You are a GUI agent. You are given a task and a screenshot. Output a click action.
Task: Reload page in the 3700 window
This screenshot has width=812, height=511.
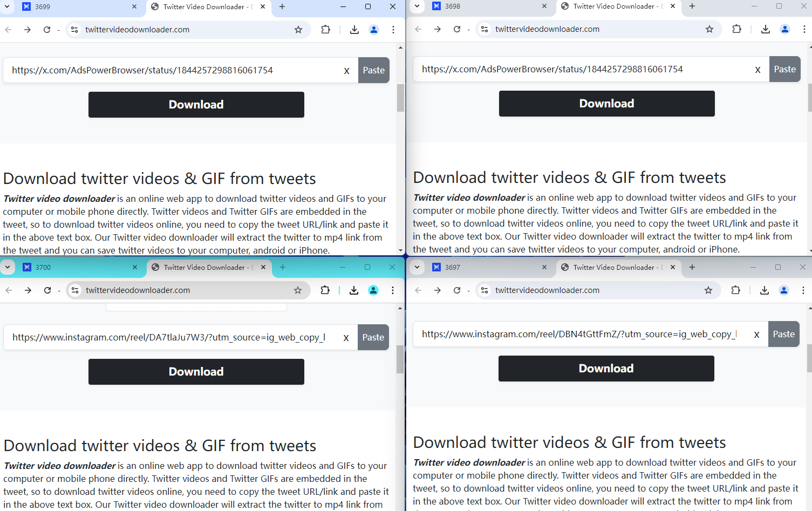click(47, 290)
